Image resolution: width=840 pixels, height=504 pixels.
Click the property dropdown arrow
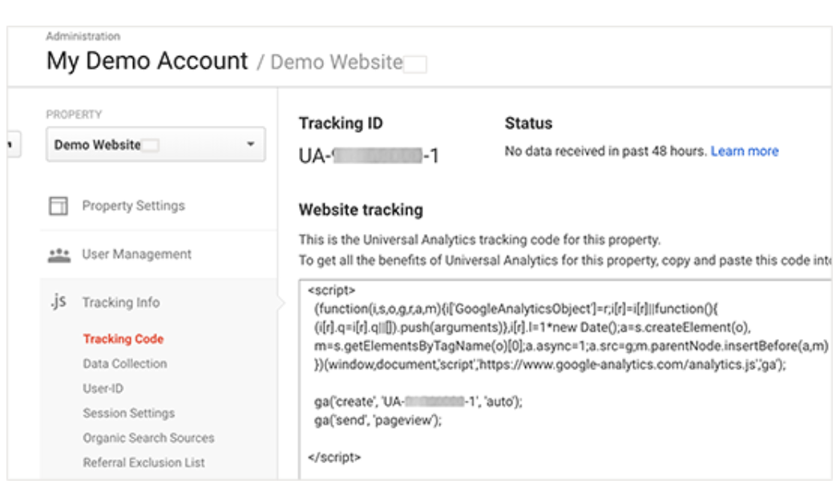(251, 145)
